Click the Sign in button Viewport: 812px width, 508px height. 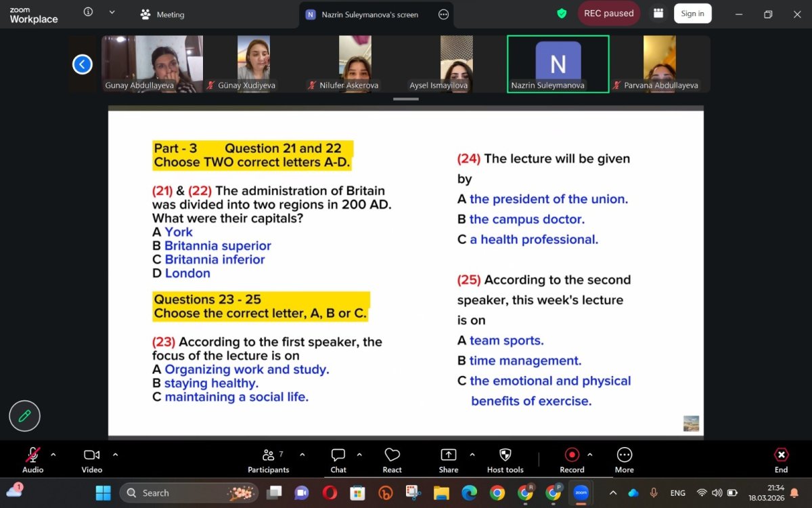click(692, 14)
